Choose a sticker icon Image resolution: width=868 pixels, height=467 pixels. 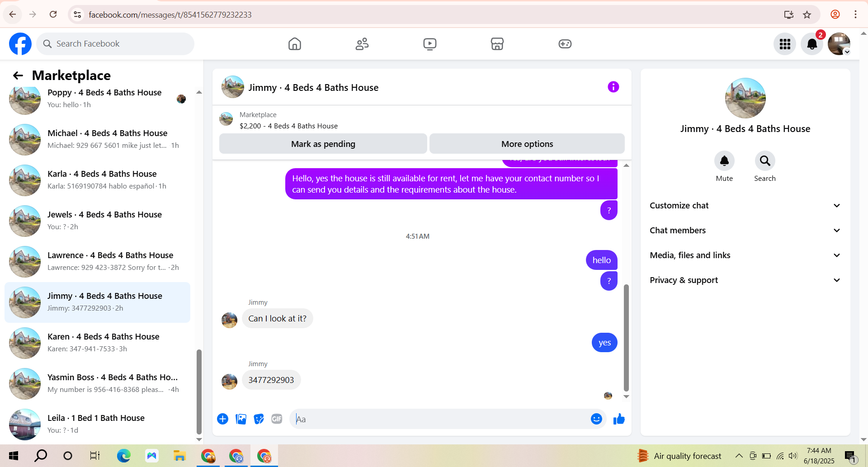(259, 419)
